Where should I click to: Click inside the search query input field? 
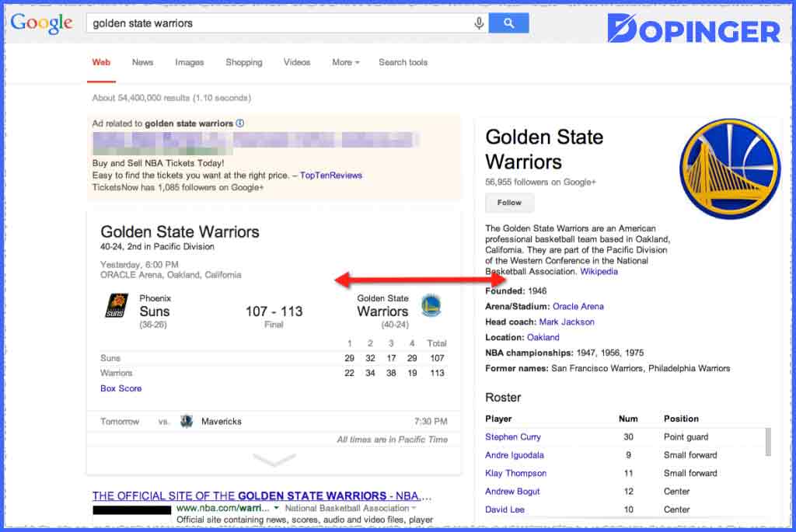tap(280, 23)
